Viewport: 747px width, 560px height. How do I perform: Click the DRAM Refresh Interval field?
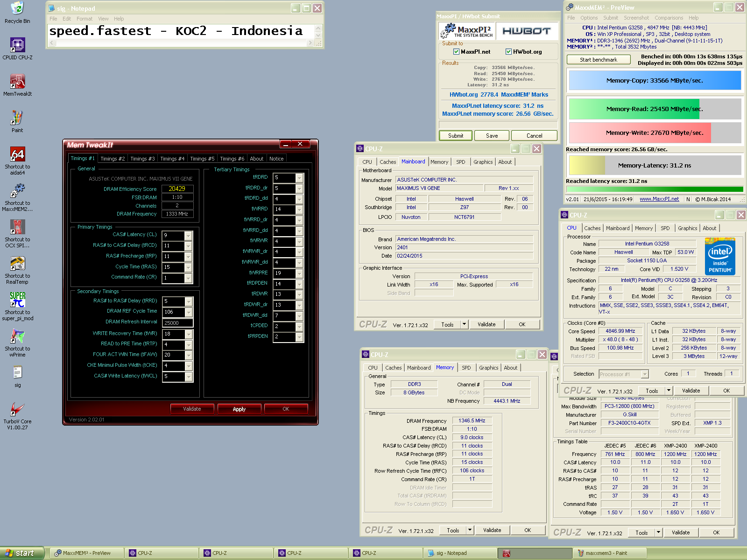click(x=177, y=323)
